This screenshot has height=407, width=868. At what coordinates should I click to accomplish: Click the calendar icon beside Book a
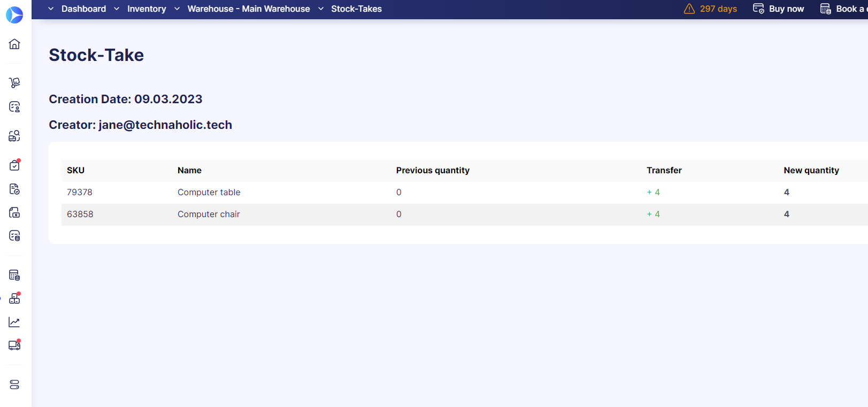(826, 9)
